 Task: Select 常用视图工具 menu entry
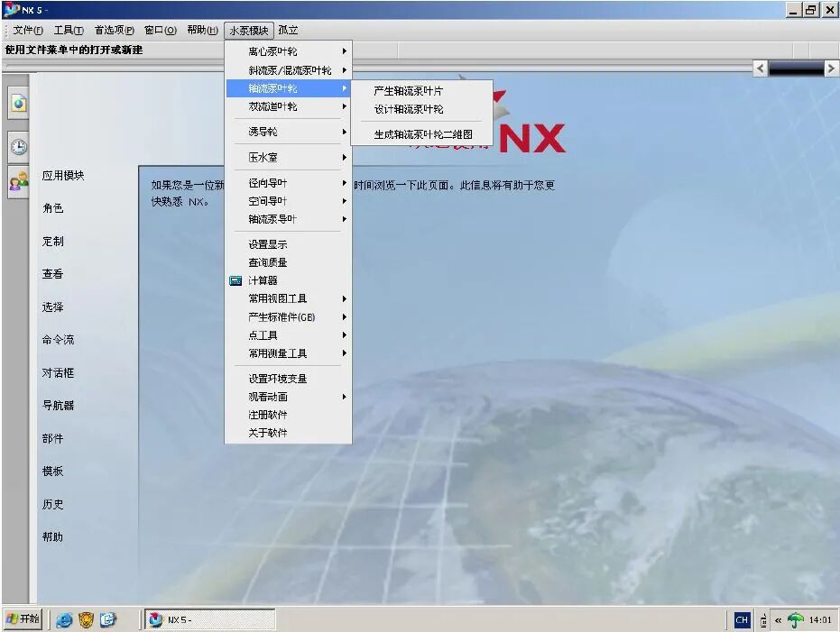[x=288, y=298]
